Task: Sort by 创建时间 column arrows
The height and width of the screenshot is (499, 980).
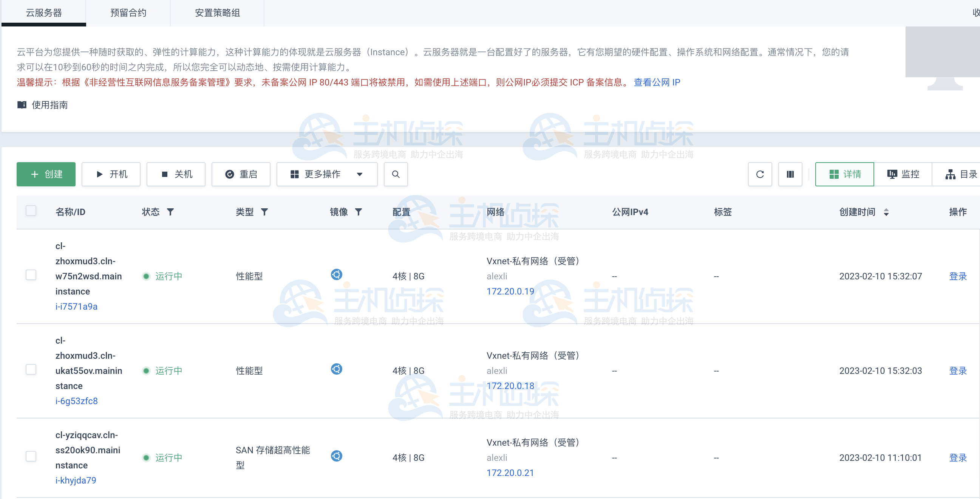Action: coord(886,212)
